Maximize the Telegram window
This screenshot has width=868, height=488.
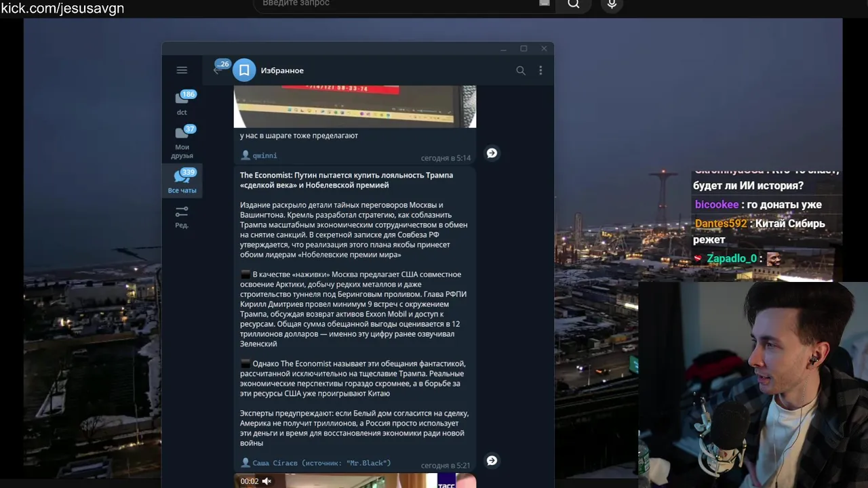click(x=524, y=49)
